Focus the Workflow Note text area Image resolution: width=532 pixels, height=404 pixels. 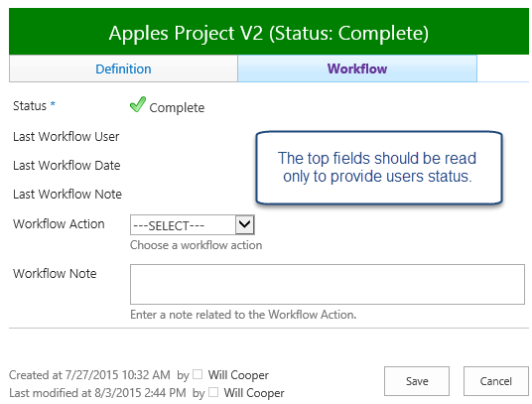click(328, 284)
